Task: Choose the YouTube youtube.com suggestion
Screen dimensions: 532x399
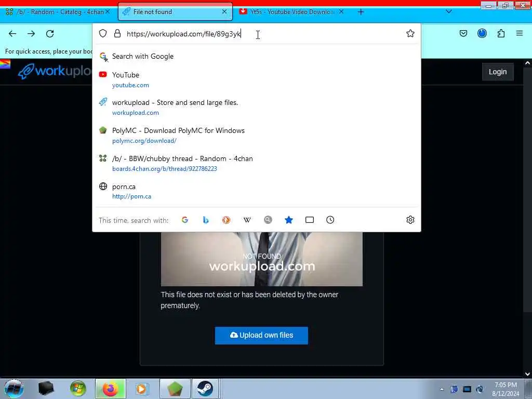Action: [x=256, y=79]
